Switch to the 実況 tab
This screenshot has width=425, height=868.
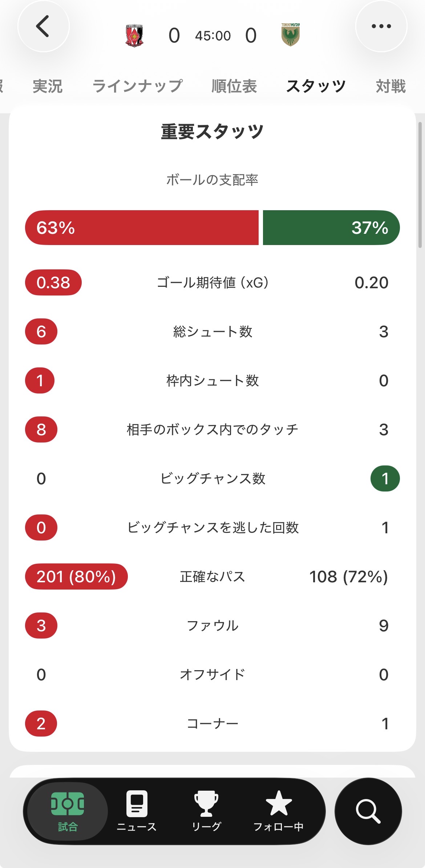48,86
